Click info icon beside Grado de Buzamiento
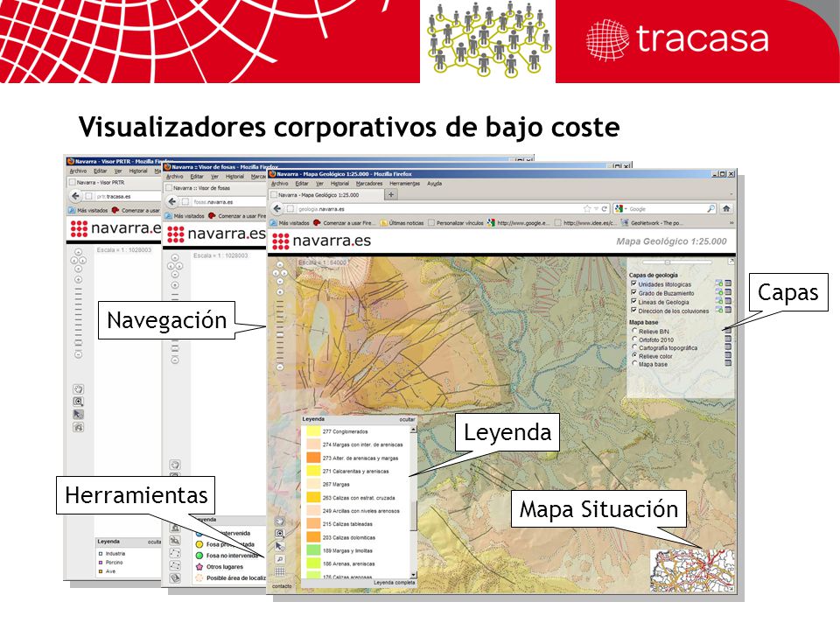The width and height of the screenshot is (840, 630). point(728,292)
